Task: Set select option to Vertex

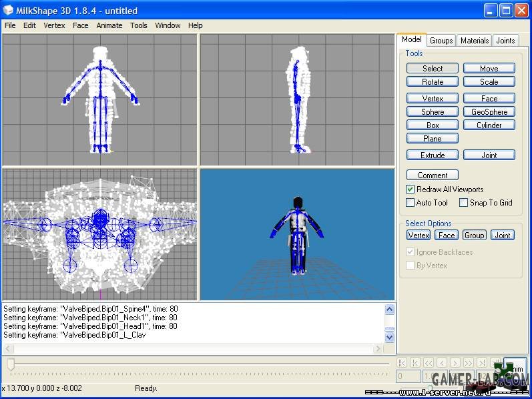Action: [419, 235]
